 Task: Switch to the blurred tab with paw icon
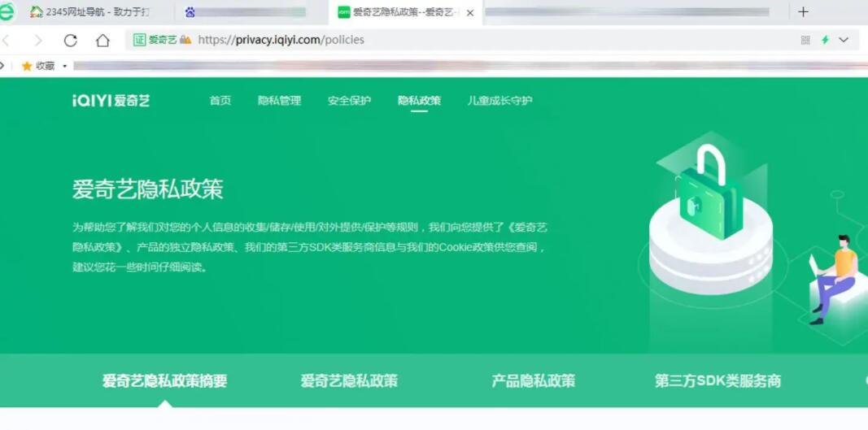point(245,12)
